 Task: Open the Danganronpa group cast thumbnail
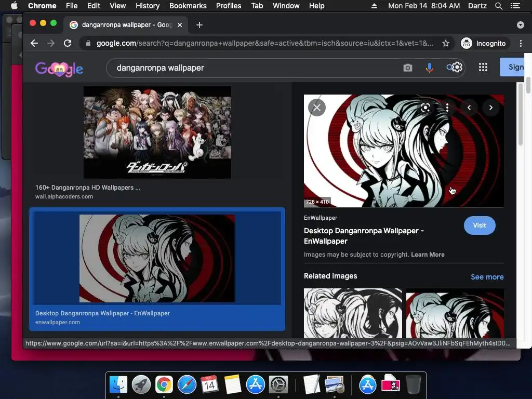coord(157,132)
